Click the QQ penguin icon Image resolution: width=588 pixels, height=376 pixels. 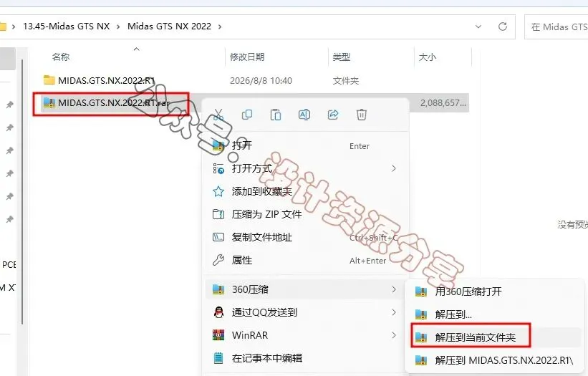[218, 312]
